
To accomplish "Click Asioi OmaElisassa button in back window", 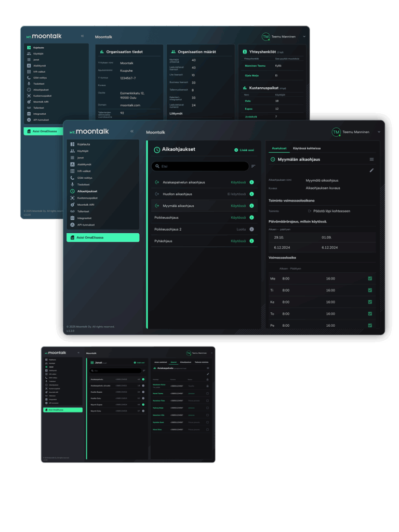I will coord(43,131).
